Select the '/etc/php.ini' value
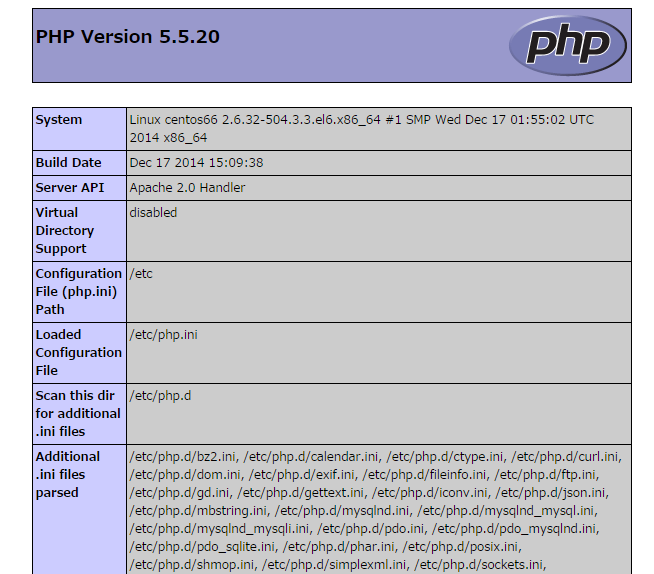Viewport: 654px width, 574px height. pyautogui.click(x=164, y=335)
